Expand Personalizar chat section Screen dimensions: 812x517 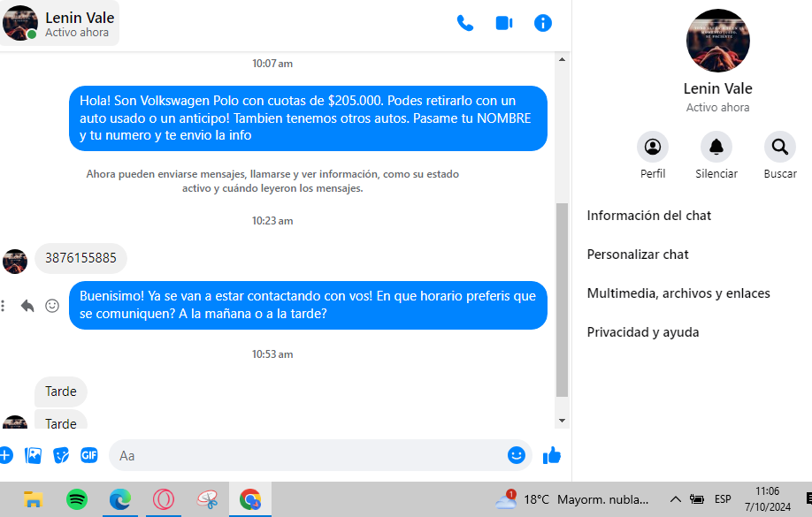tap(638, 255)
